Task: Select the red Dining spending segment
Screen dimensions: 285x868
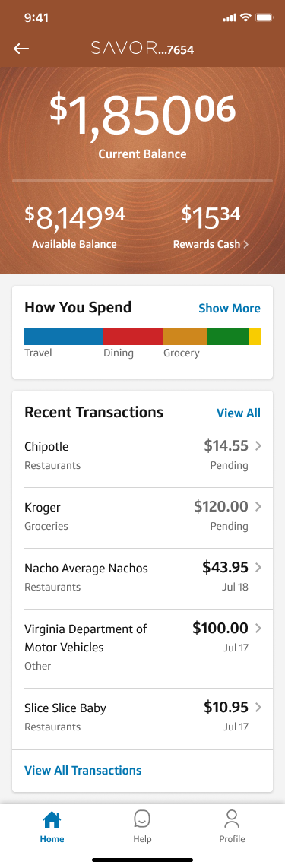Action: tap(133, 337)
